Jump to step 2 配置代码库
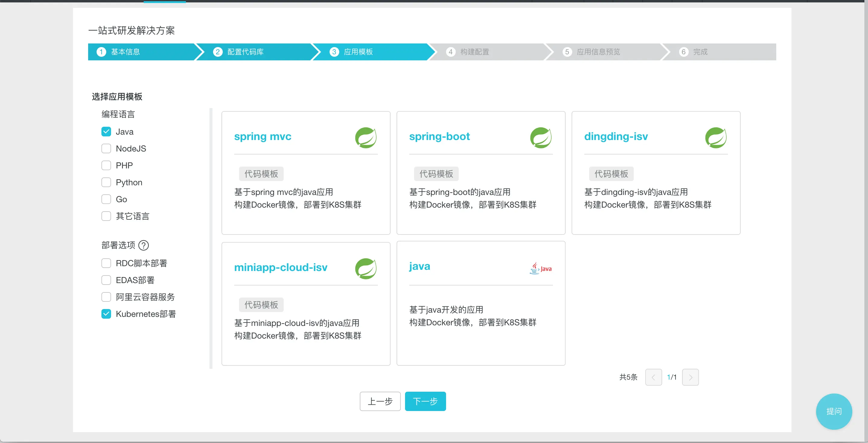The image size is (868, 443). pos(245,52)
